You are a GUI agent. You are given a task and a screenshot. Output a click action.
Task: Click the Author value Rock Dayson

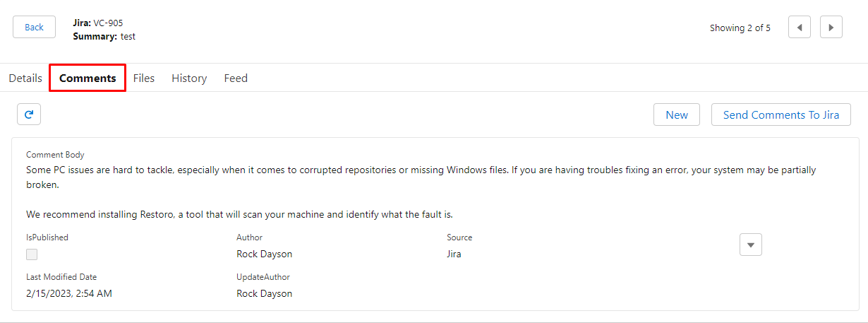265,254
